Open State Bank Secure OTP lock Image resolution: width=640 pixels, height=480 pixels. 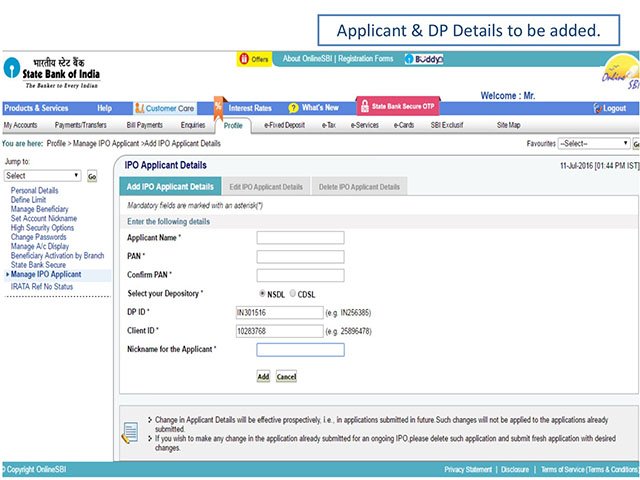[x=365, y=106]
